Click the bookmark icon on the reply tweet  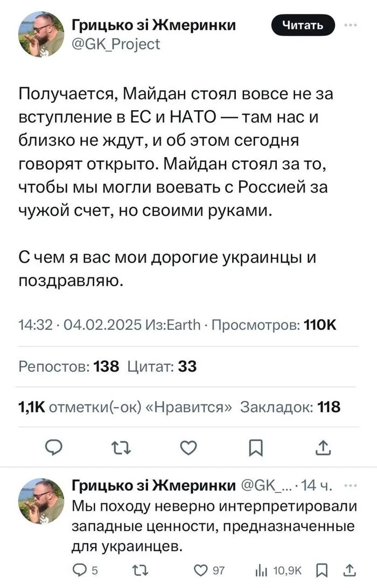click(323, 571)
